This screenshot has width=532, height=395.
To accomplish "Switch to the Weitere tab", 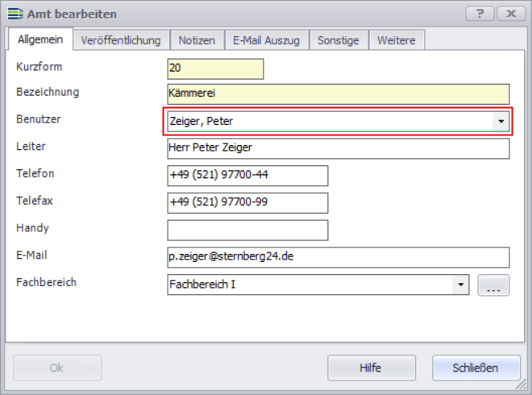I will 396,40.
